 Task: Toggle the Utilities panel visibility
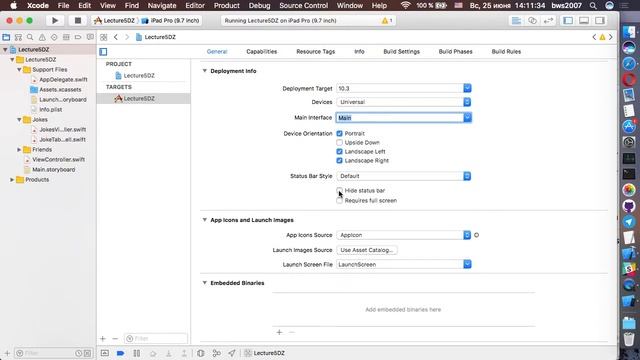600,20
